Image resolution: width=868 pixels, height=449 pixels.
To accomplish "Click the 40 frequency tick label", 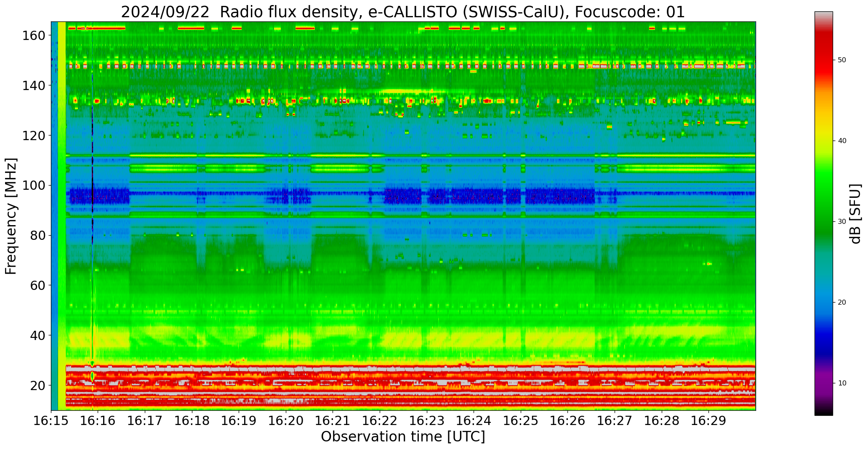I will pos(38,335).
